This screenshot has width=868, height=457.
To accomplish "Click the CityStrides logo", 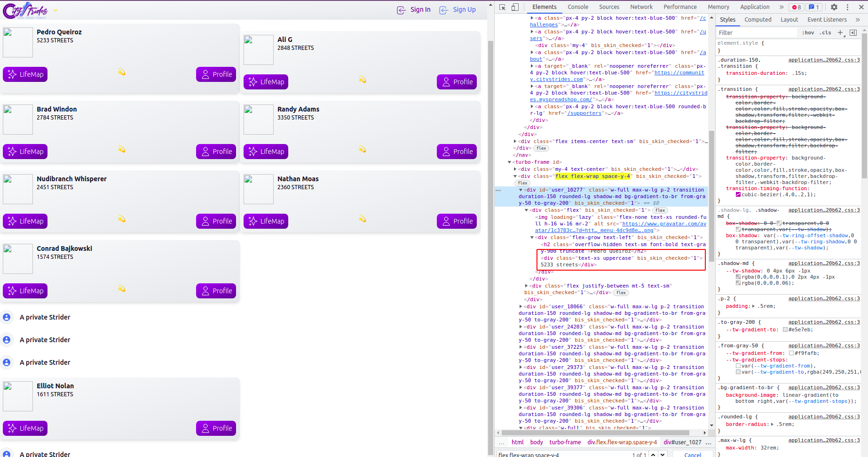I will (25, 10).
